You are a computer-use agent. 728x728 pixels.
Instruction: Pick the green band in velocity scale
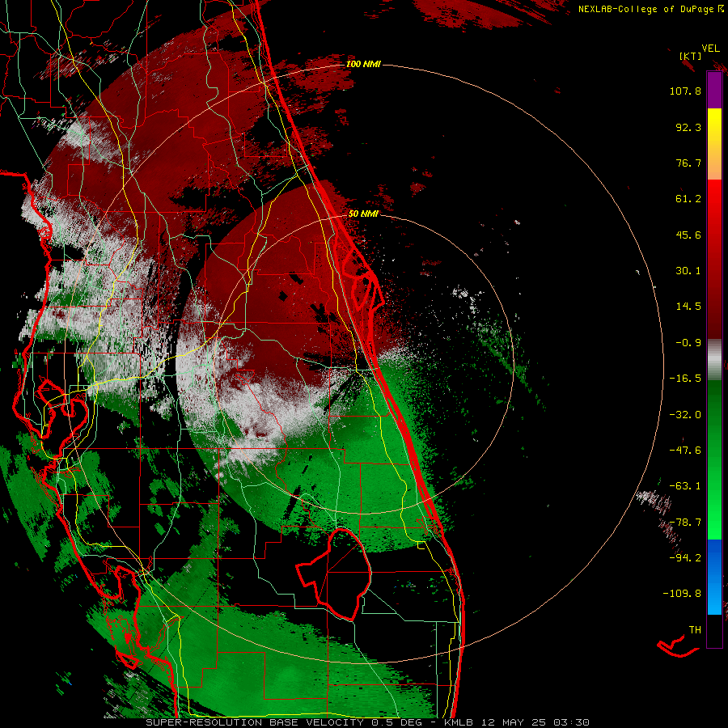pos(714,459)
